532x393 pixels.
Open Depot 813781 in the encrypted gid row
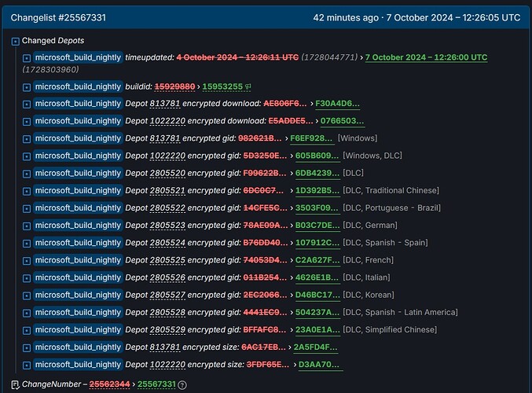[x=165, y=138]
